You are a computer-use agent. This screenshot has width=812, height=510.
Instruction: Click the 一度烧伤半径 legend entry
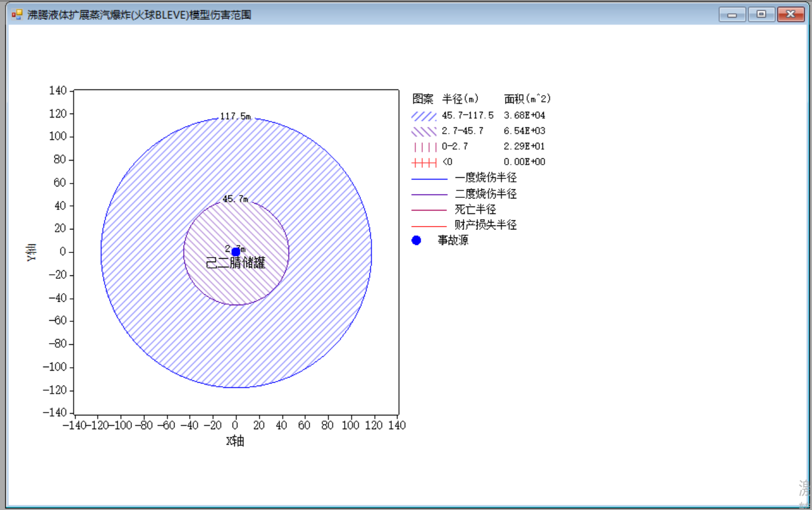coord(464,178)
